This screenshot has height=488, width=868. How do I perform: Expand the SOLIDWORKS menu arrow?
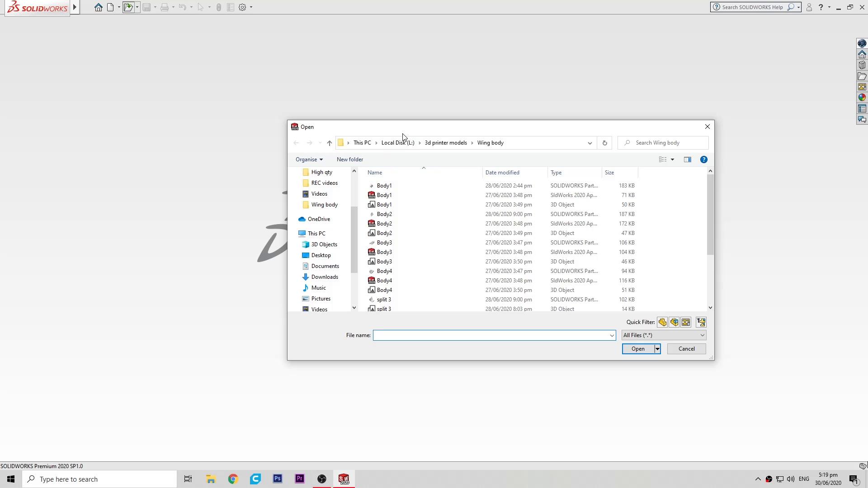[75, 7]
